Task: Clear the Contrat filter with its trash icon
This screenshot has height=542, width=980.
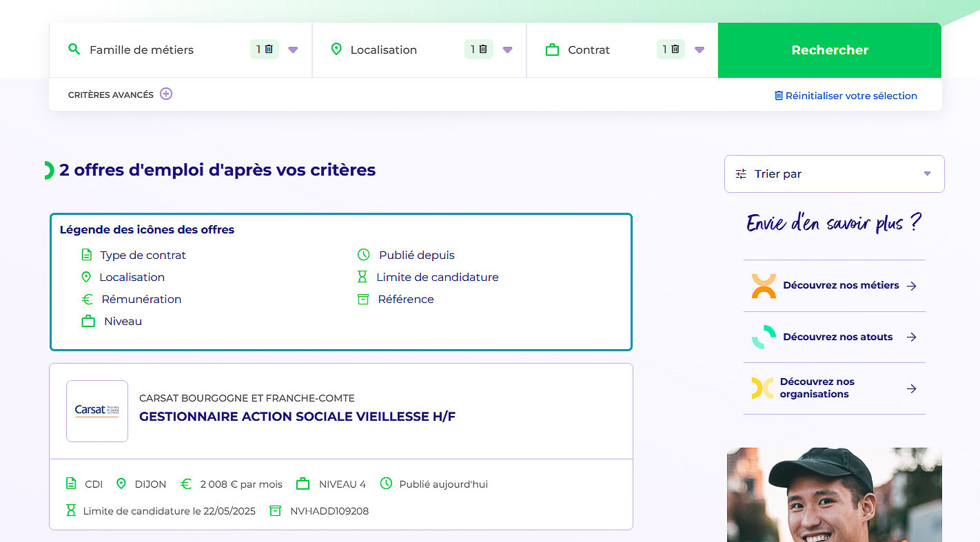Action: (x=675, y=49)
